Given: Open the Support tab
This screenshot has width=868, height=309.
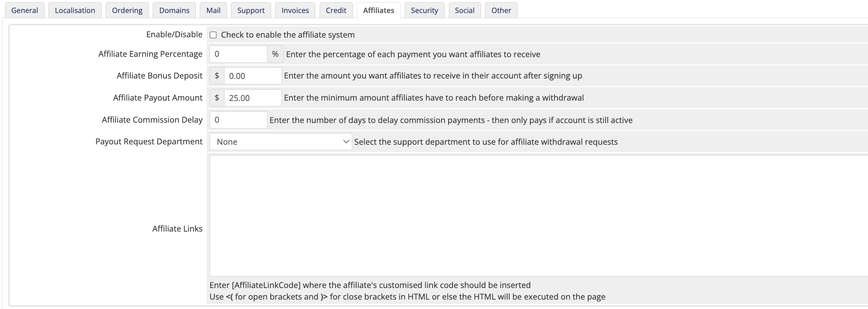Looking at the screenshot, I should (x=251, y=10).
